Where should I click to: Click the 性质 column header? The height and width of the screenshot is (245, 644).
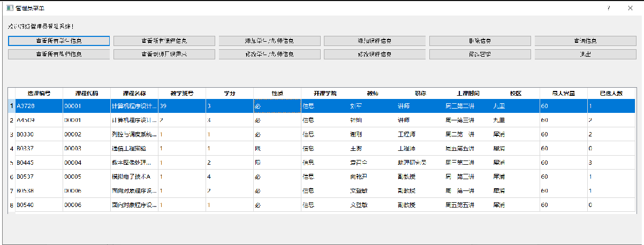(277, 93)
